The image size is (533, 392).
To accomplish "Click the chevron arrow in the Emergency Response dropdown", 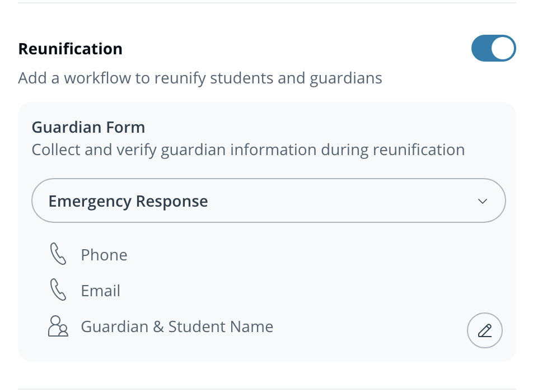I will (483, 201).
